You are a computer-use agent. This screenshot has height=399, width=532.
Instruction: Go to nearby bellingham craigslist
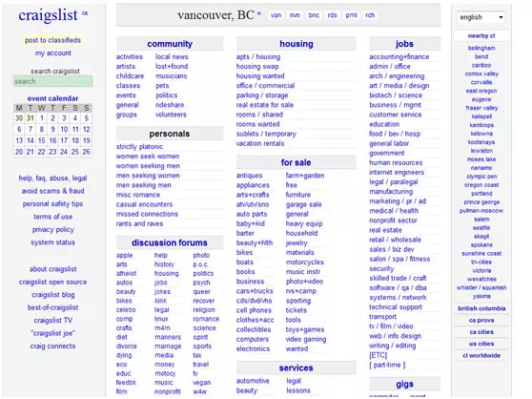tap(481, 49)
